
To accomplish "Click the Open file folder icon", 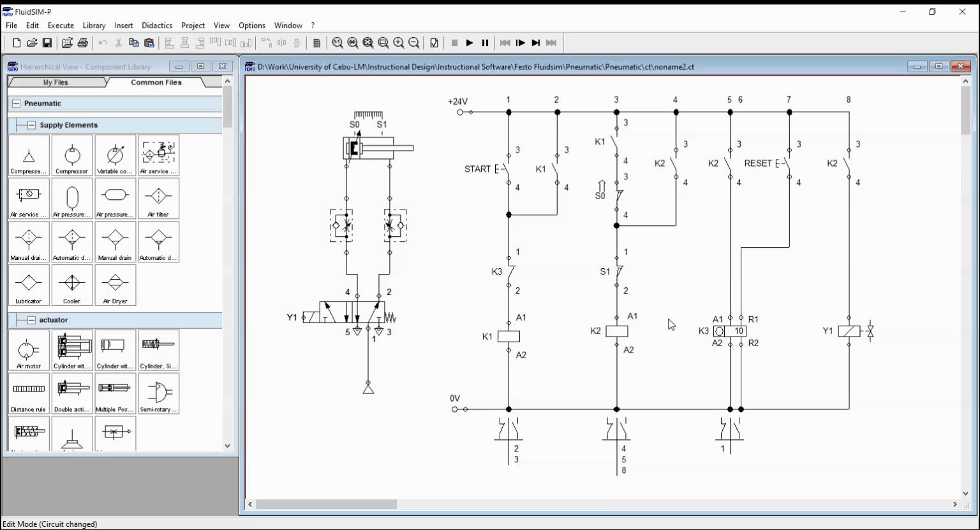I will click(32, 43).
